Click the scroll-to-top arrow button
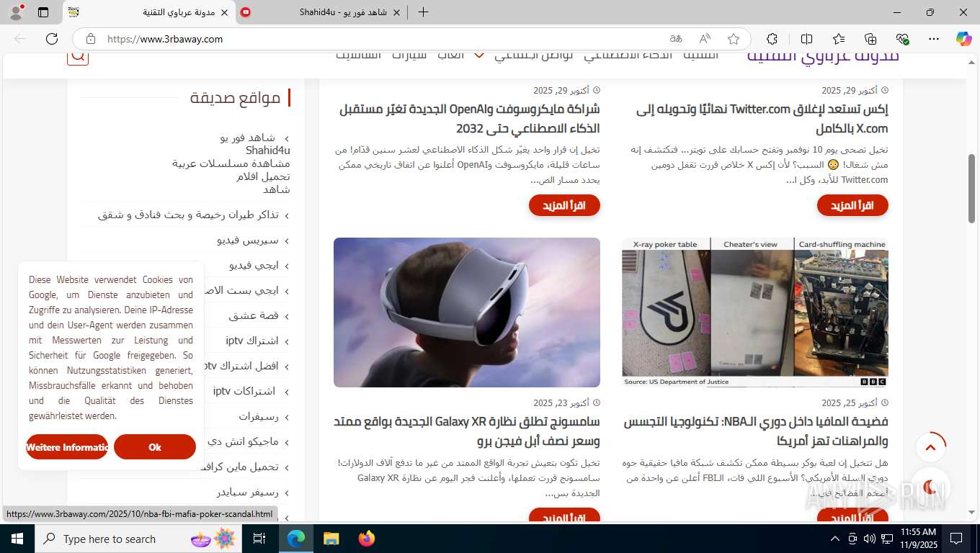Image resolution: width=980 pixels, height=553 pixels. tap(930, 447)
